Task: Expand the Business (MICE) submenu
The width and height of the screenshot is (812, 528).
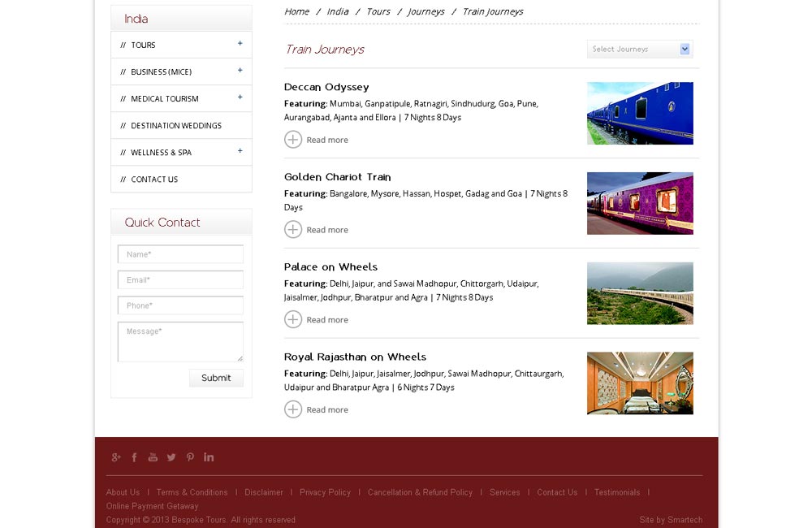Action: coord(240,71)
